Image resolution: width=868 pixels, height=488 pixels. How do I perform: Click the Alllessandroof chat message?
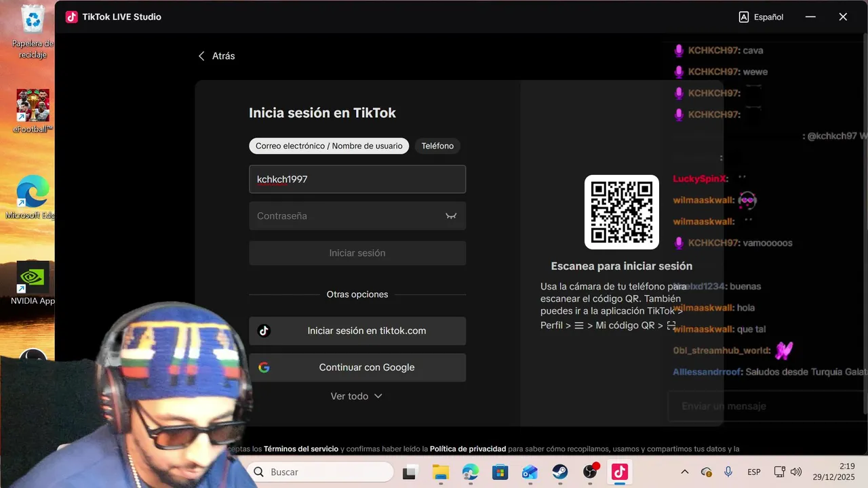tap(770, 372)
